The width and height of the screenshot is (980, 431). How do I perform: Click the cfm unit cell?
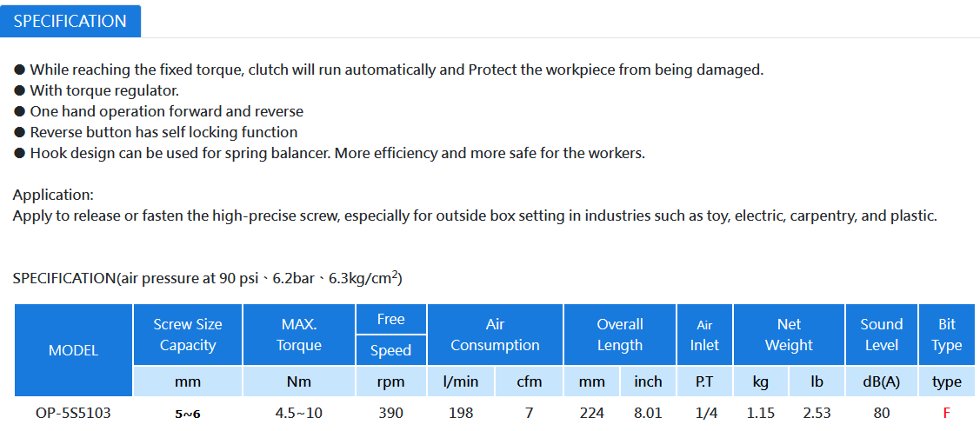(529, 381)
